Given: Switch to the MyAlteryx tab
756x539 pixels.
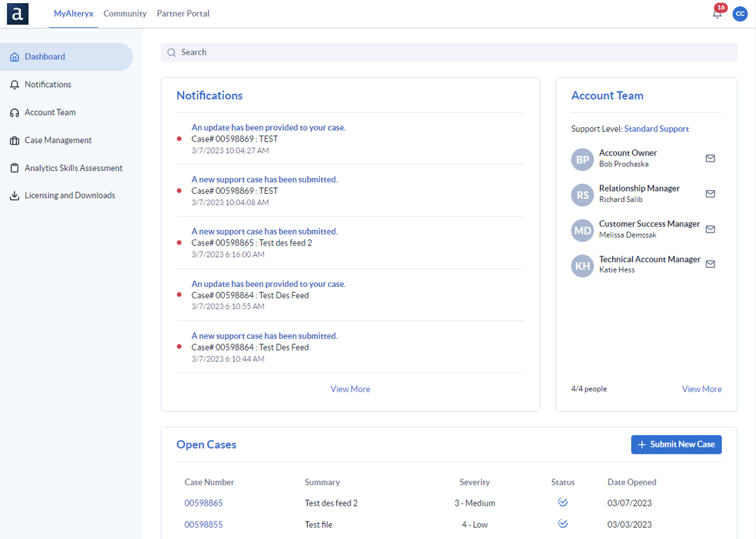Looking at the screenshot, I should click(x=73, y=14).
